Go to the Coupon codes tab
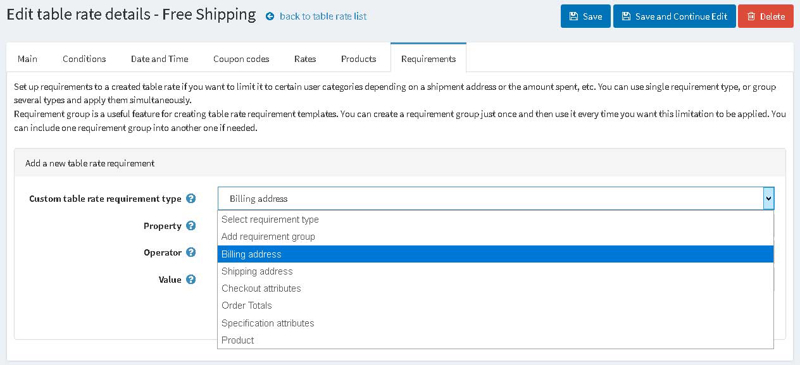Image resolution: width=800 pixels, height=365 pixels. pyautogui.click(x=241, y=59)
